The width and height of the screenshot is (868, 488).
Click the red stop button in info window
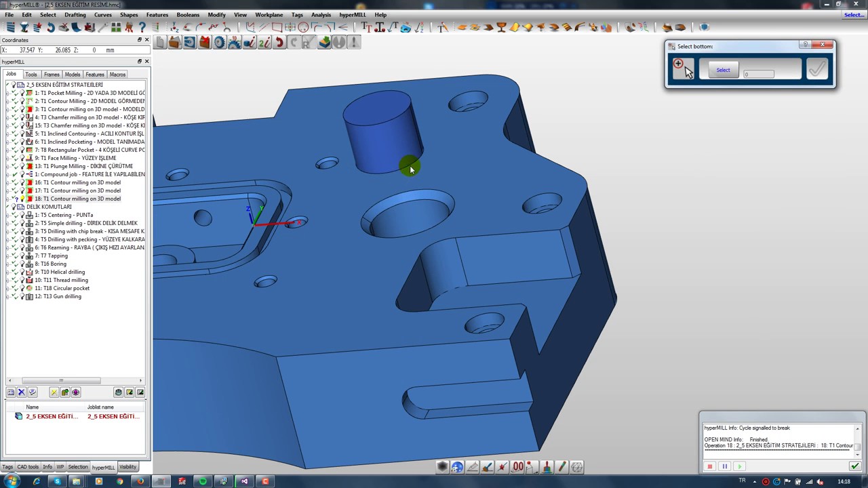[x=710, y=466]
